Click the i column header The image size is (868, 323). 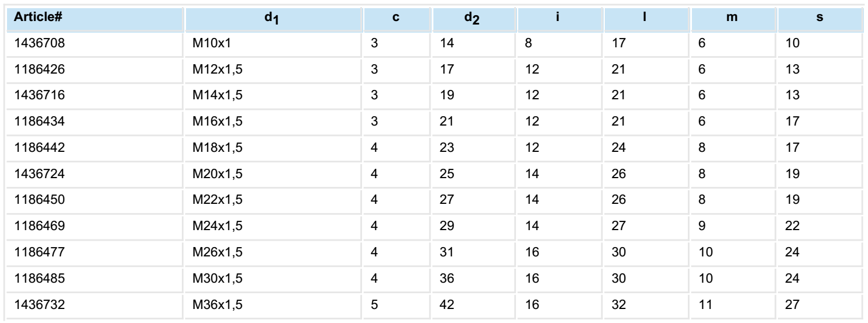pos(559,19)
